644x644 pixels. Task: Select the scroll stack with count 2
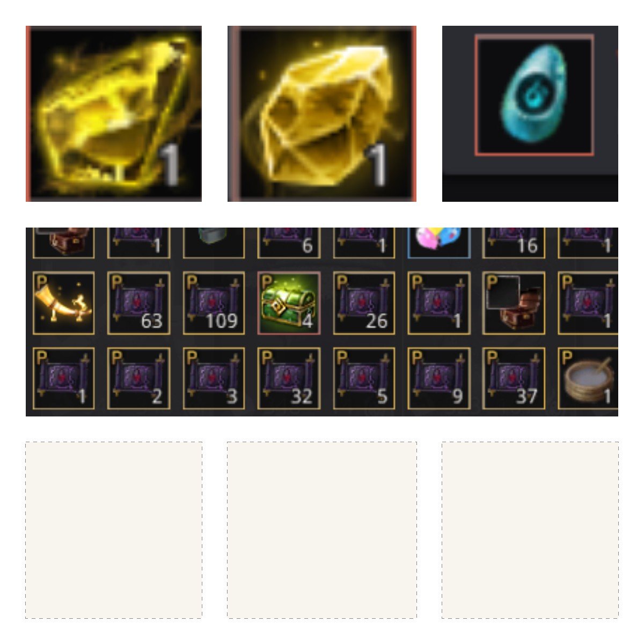click(139, 379)
